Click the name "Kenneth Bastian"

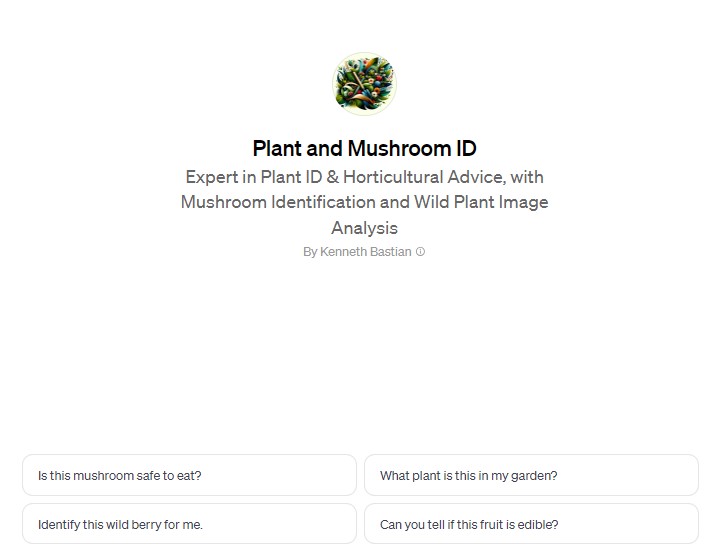366,252
